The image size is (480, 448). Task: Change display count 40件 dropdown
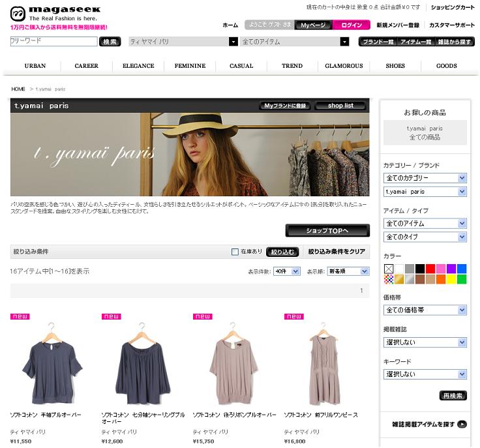pos(287,271)
